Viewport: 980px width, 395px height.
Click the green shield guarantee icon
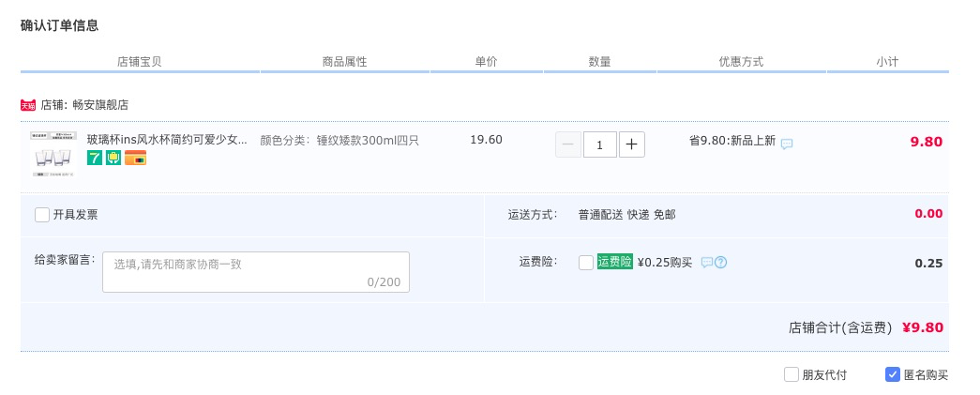click(x=113, y=158)
